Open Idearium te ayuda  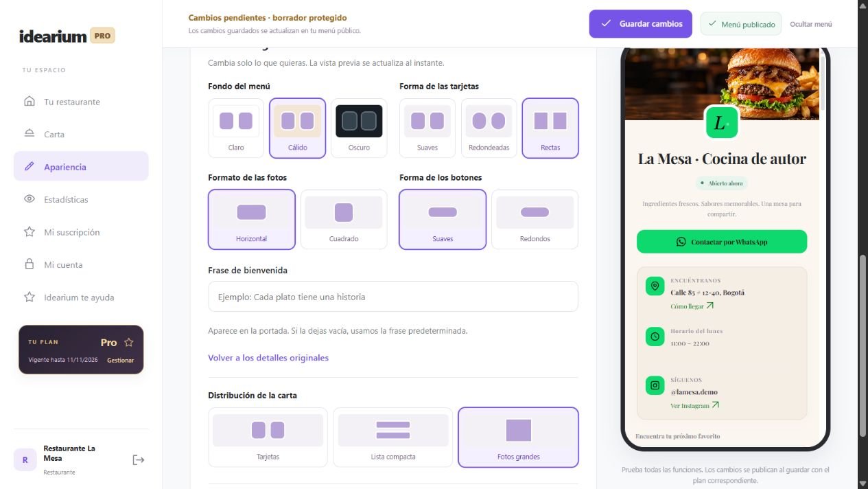(81, 297)
